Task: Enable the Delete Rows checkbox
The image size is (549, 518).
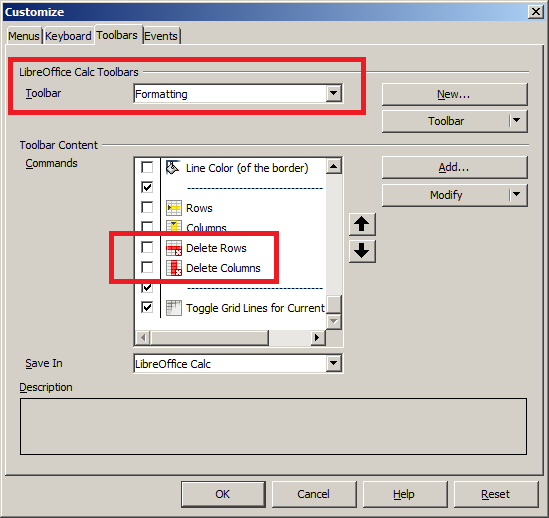Action: (147, 247)
